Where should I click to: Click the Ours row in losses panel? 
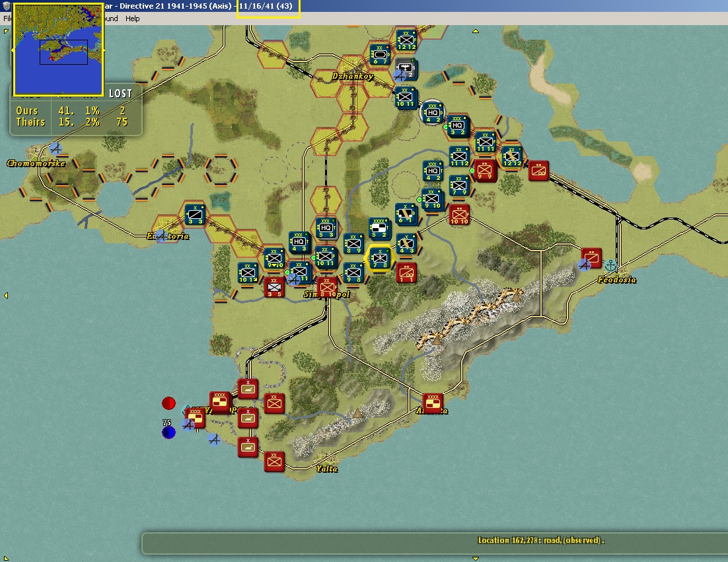click(x=72, y=110)
